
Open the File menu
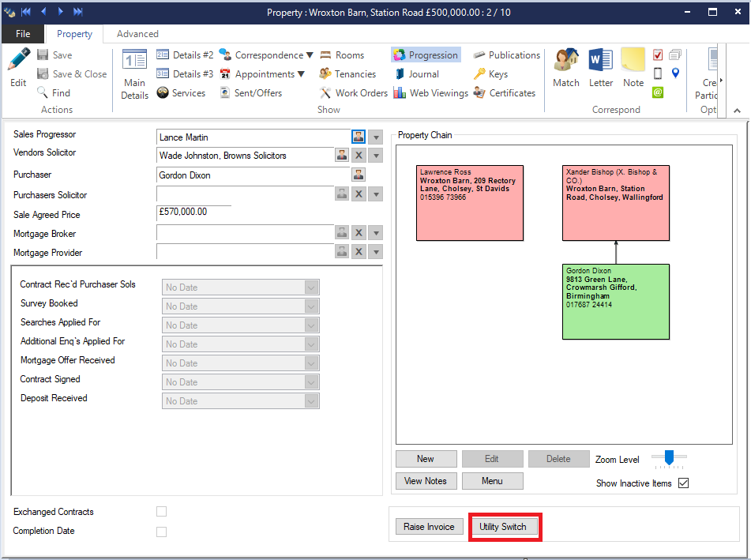pos(23,33)
